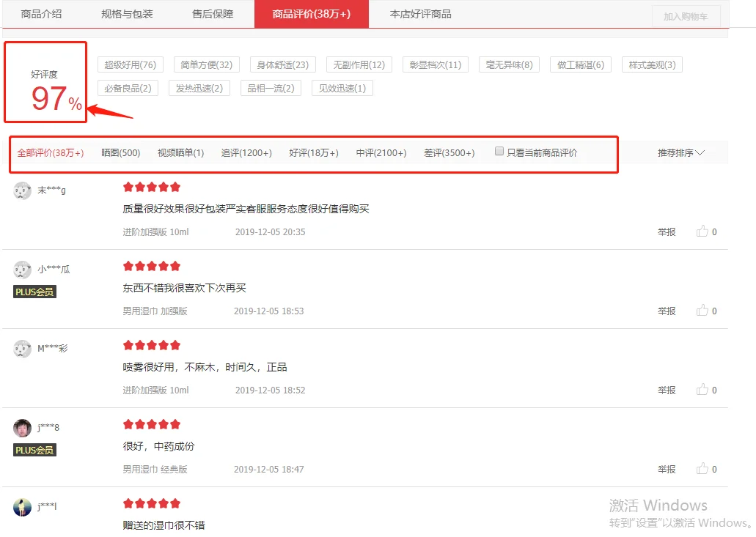
Task: Click the 加入购物车 button
Action: 686,16
